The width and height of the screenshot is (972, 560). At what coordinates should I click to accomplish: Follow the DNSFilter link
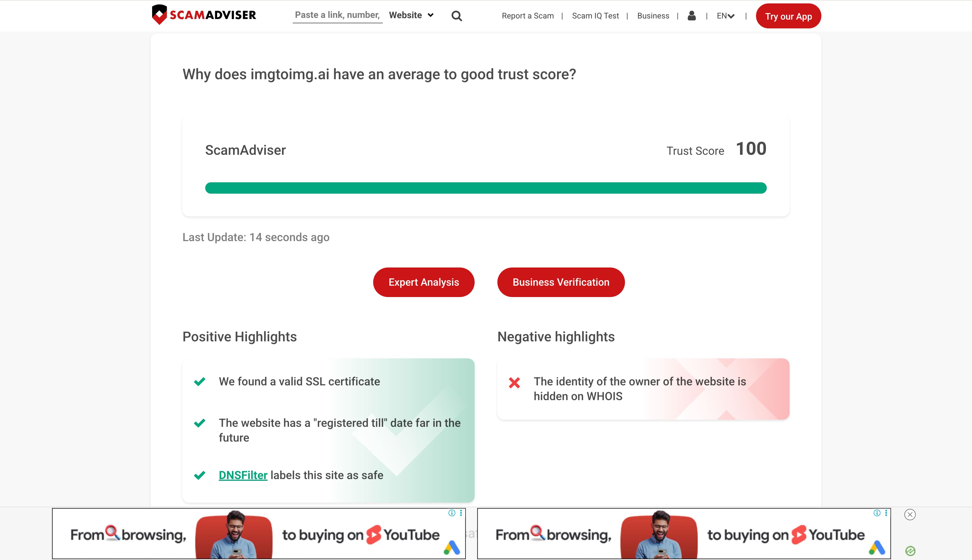click(243, 475)
